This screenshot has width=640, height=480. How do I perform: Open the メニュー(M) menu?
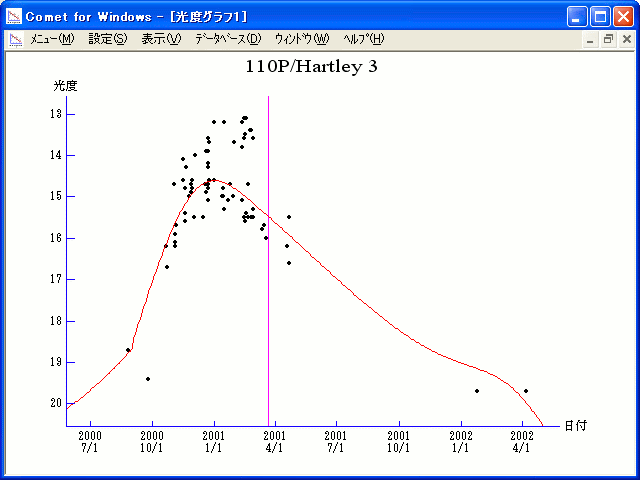pos(52,39)
